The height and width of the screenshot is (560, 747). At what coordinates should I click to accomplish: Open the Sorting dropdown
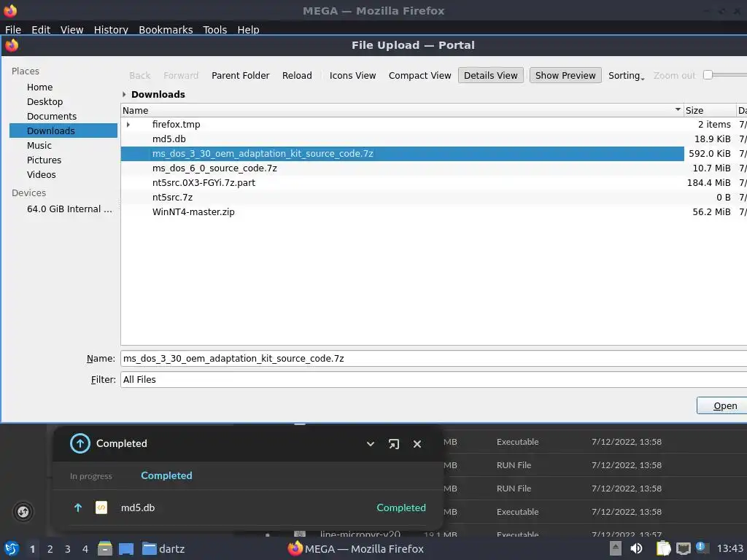[x=626, y=75]
